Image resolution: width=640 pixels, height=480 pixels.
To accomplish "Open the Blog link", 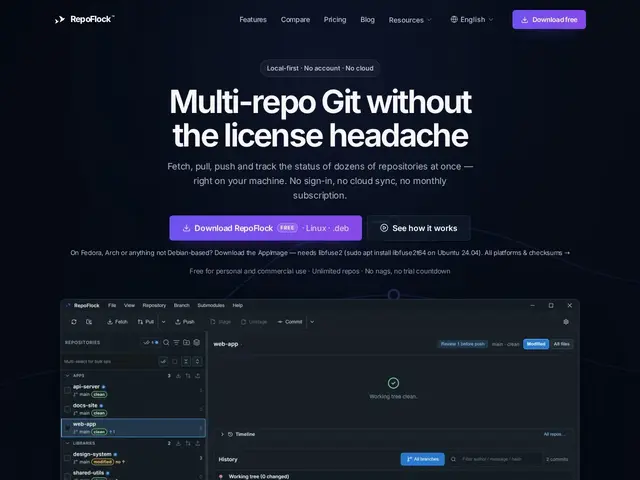I will tap(367, 19).
